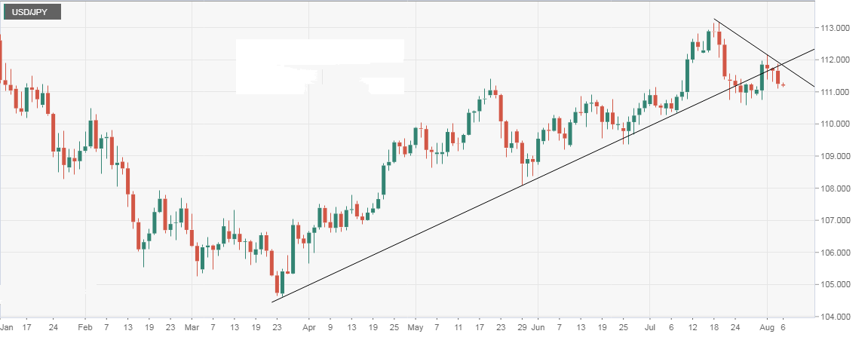Select the 109.000 price level label
Screen dimensions: 868x337
click(x=839, y=156)
